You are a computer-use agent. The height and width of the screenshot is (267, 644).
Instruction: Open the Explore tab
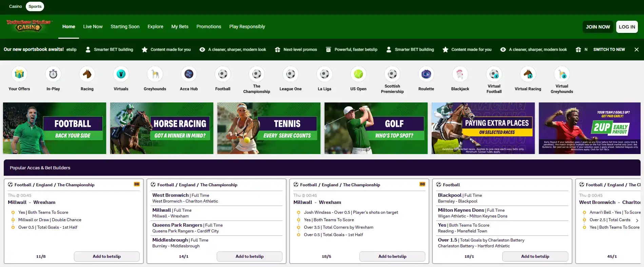155,26
